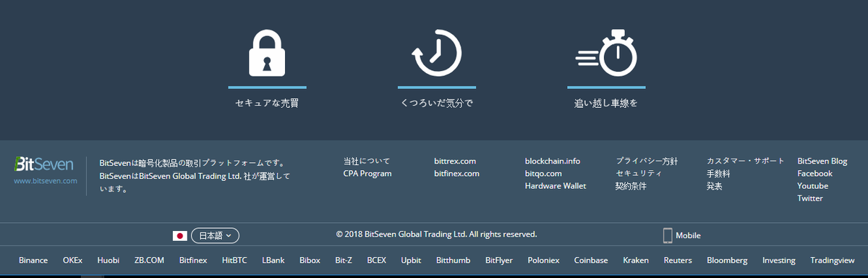Click Poloniex in exchange list
This screenshot has width=868, height=278.
coord(544,260)
